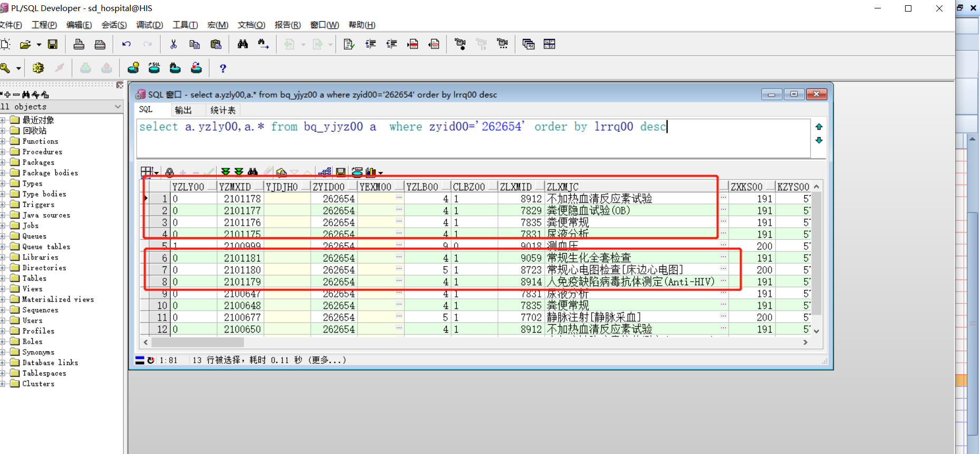This screenshot has width=980, height=454.
Task: Click the lock Edit data icon in grid toolbar
Action: click(x=169, y=172)
